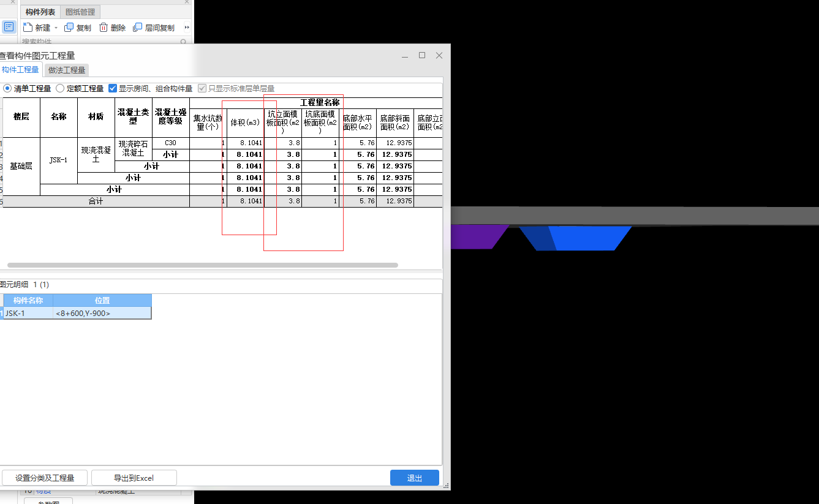This screenshot has width=819, height=504.
Task: Switch to the 图纸管理 tab
Action: pyautogui.click(x=80, y=12)
